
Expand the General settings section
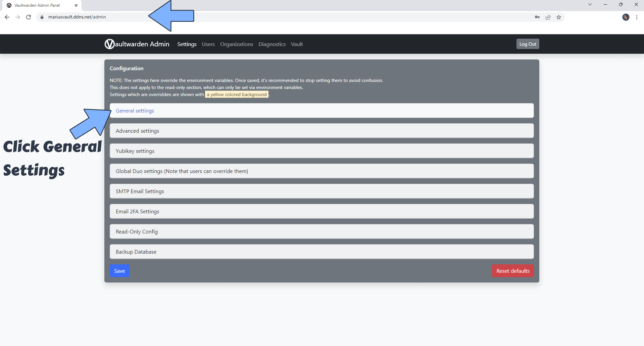(135, 111)
